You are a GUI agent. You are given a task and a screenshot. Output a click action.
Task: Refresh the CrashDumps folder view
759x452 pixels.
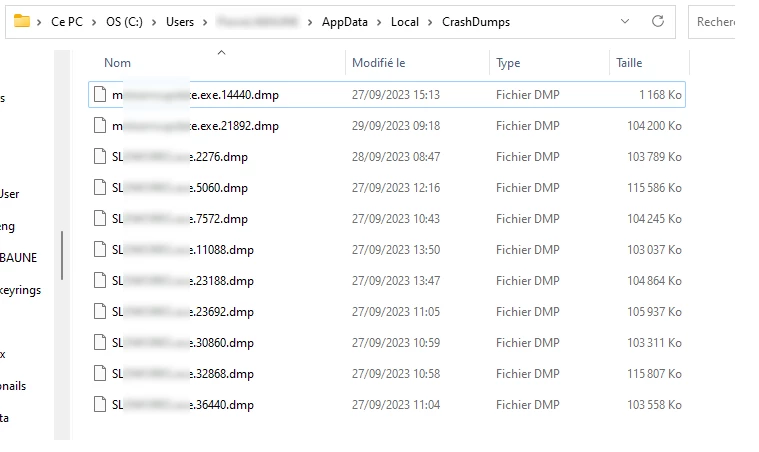tap(657, 21)
